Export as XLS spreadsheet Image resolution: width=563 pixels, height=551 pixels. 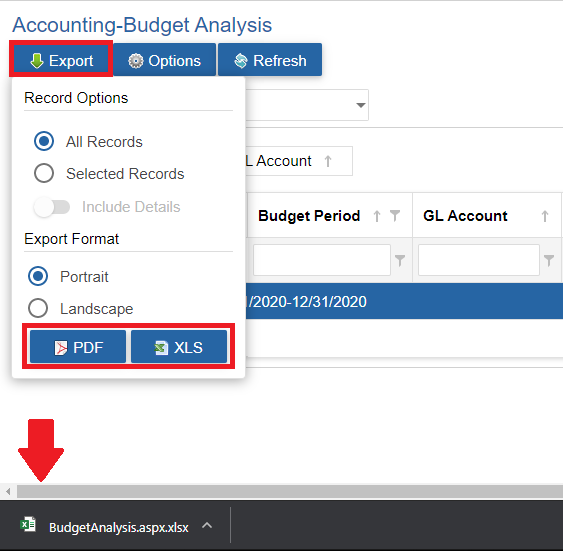coord(179,347)
